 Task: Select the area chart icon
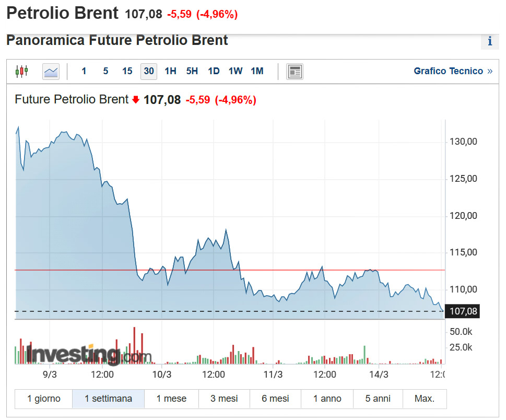pyautogui.click(x=51, y=71)
